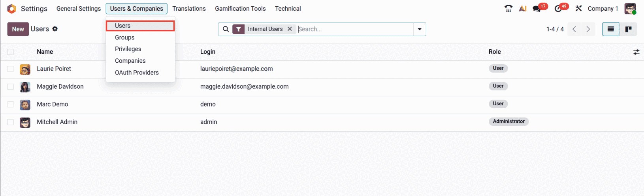
Task: Switch to list view
Action: tap(611, 29)
